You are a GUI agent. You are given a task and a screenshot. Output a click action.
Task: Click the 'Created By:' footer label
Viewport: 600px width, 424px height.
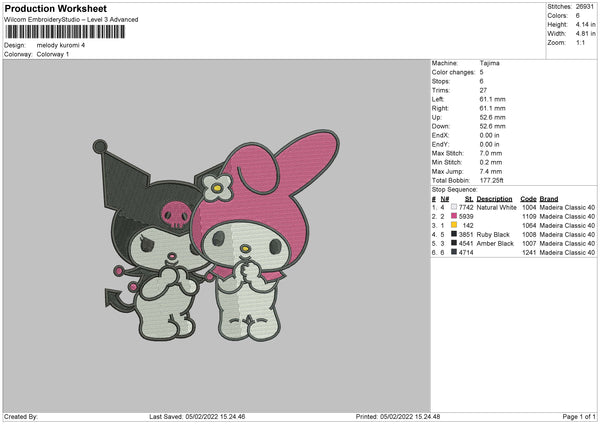point(21,416)
